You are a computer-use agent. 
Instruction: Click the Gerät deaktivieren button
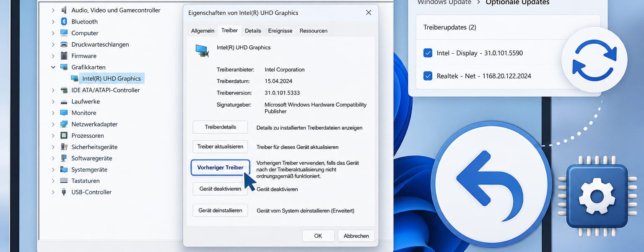click(x=220, y=189)
